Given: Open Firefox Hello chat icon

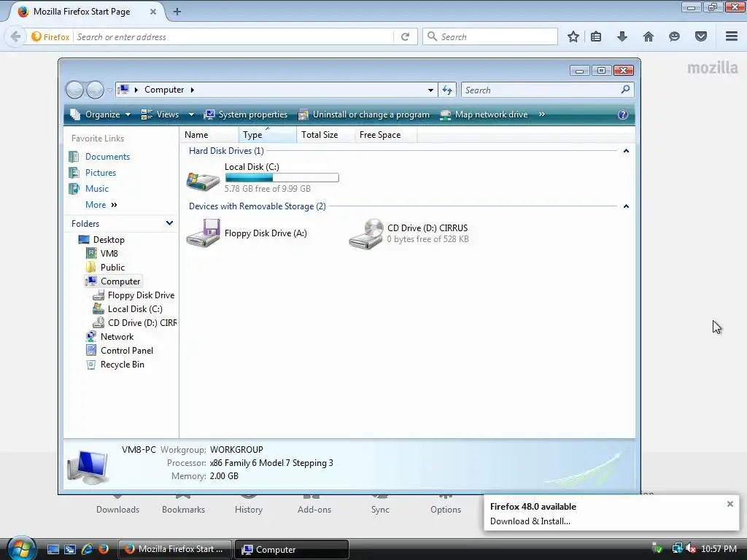Looking at the screenshot, I should 674,36.
